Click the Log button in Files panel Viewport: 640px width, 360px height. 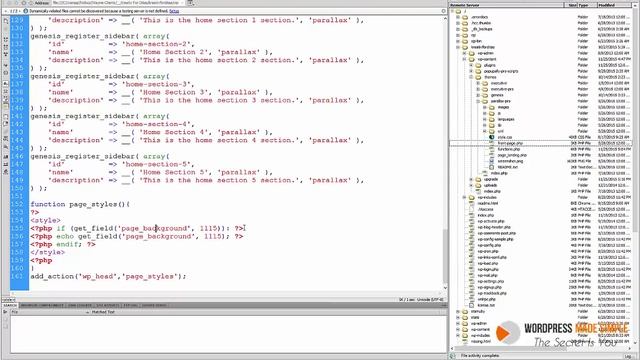coord(629,356)
